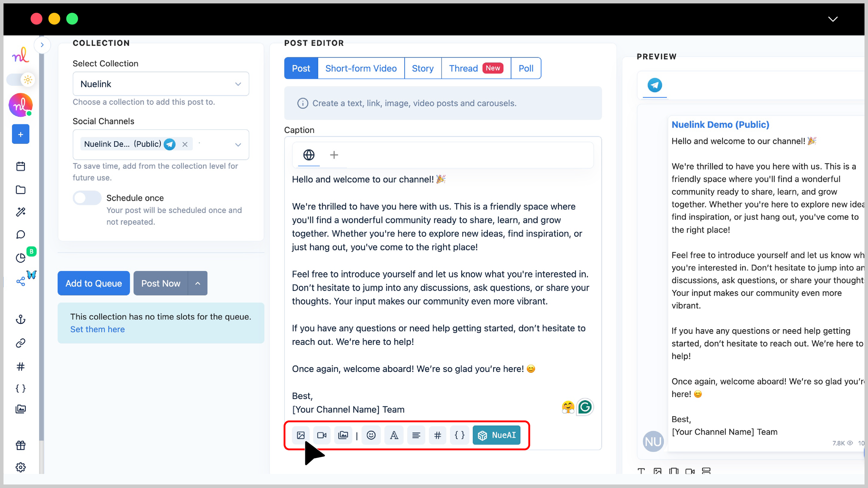Open the link icon in the left sidebar

click(21, 343)
